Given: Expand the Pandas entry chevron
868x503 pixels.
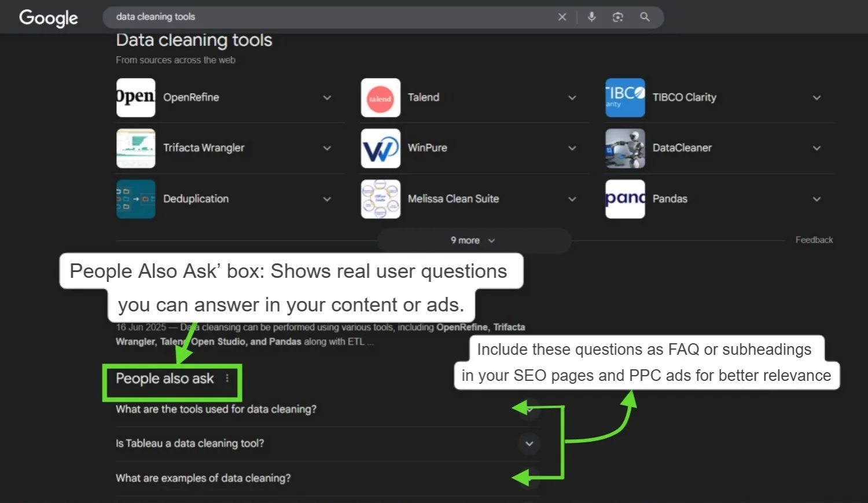Looking at the screenshot, I should point(816,199).
